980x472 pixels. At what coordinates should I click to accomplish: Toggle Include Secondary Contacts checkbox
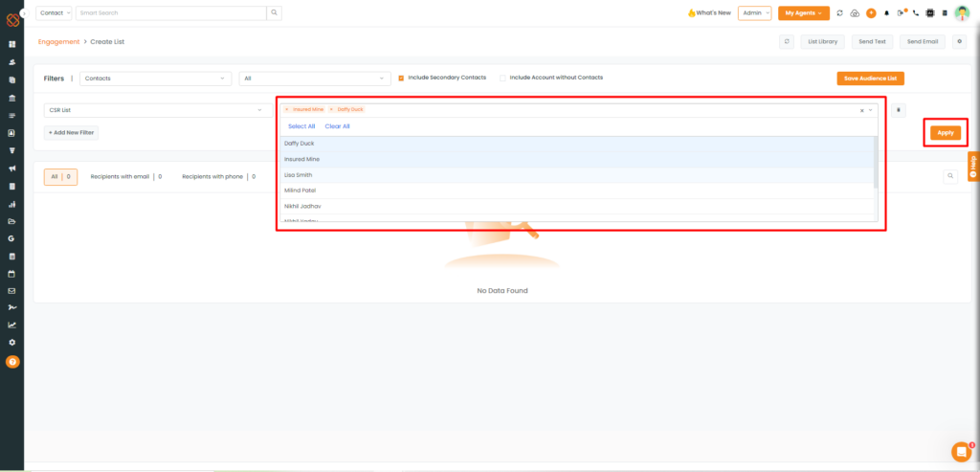click(x=401, y=79)
